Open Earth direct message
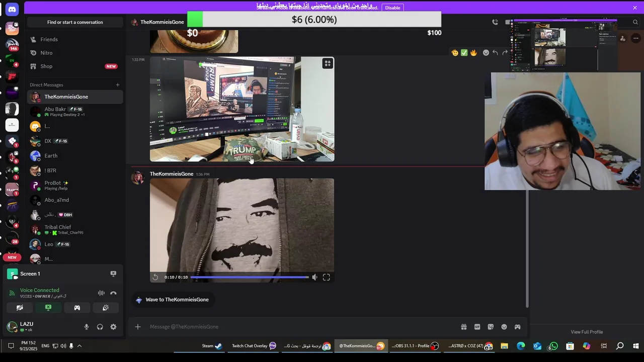Viewport: 644px width, 362px height. tap(75, 156)
